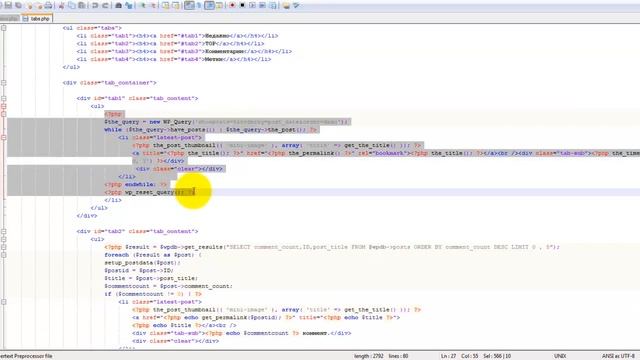The image size is (640, 360).
Task: Click the setup_postdata($post) line
Action: [x=142, y=262]
